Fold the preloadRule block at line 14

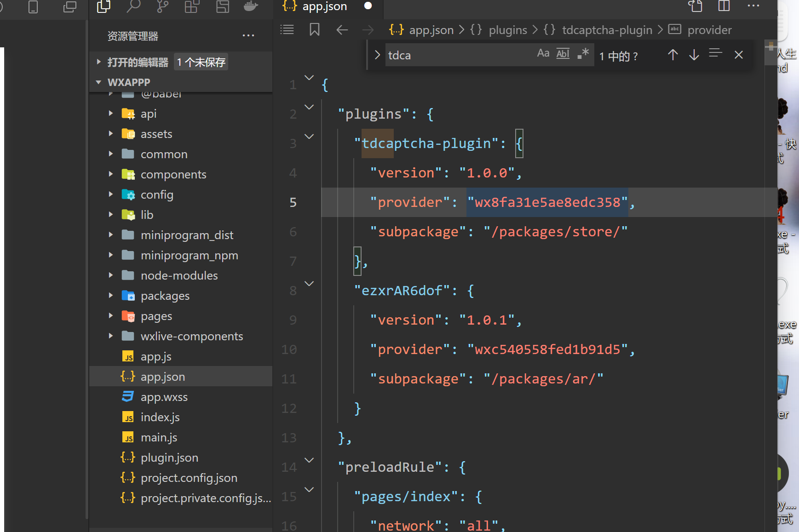[x=309, y=460]
